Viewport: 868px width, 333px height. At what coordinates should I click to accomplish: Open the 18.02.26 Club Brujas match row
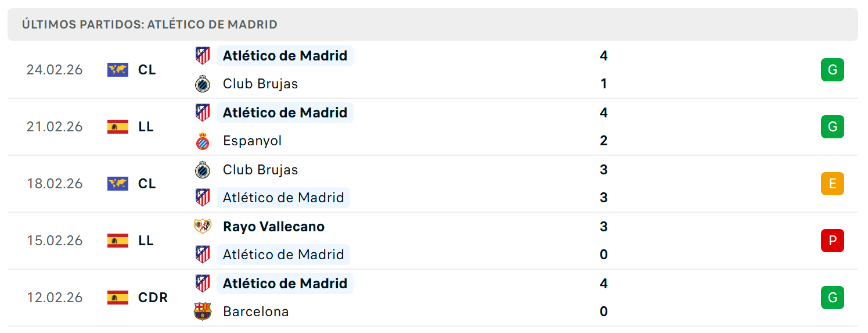coord(433,184)
